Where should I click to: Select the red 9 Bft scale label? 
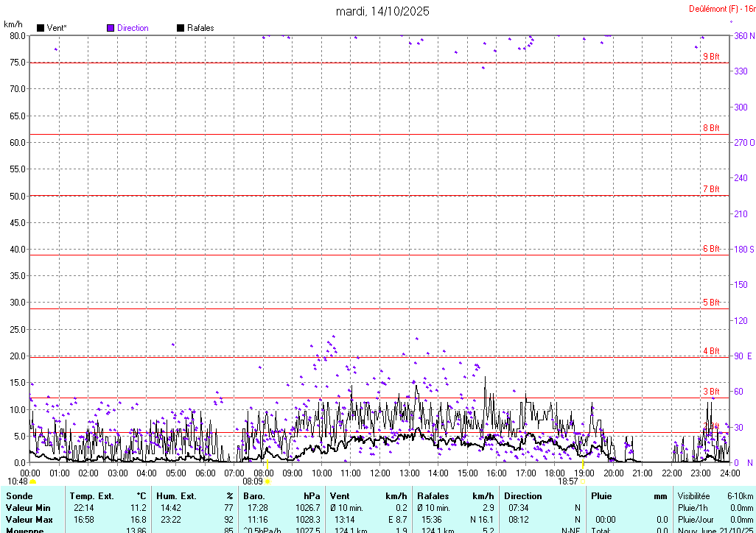[710, 57]
